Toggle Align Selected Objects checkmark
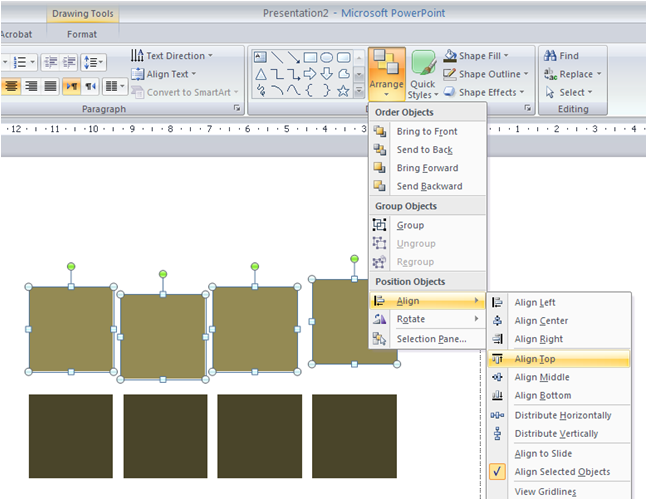Image resolution: width=647 pixels, height=500 pixels. tap(559, 472)
